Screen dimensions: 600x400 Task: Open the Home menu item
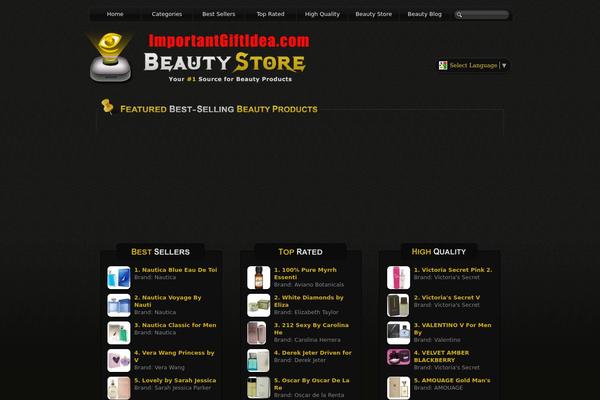(115, 14)
